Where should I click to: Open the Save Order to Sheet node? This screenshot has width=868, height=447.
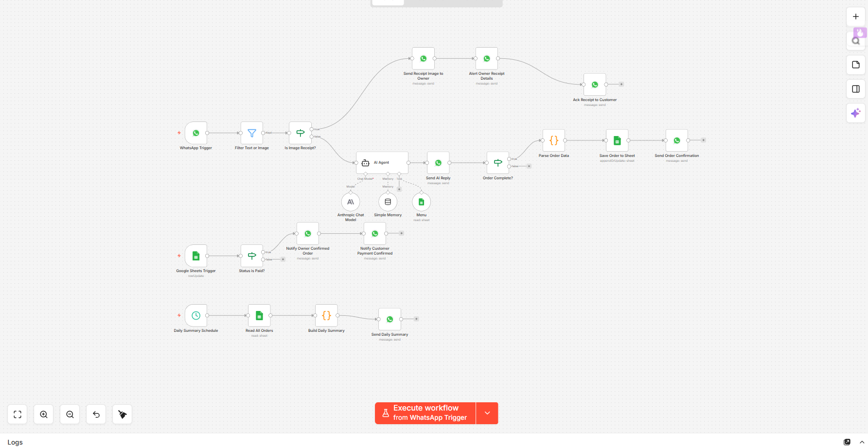(x=617, y=140)
